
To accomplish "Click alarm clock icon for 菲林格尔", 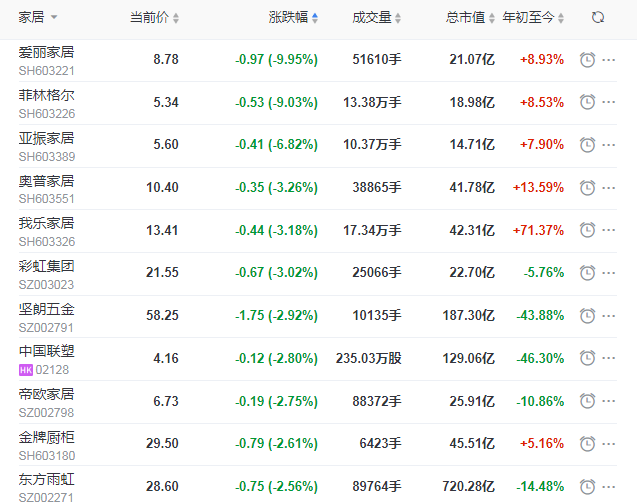I will pos(588,102).
